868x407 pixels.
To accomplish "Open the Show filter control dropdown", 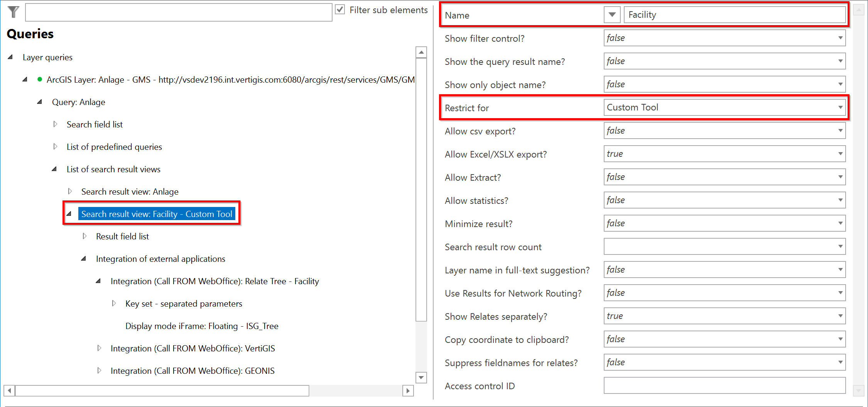I will pyautogui.click(x=840, y=38).
